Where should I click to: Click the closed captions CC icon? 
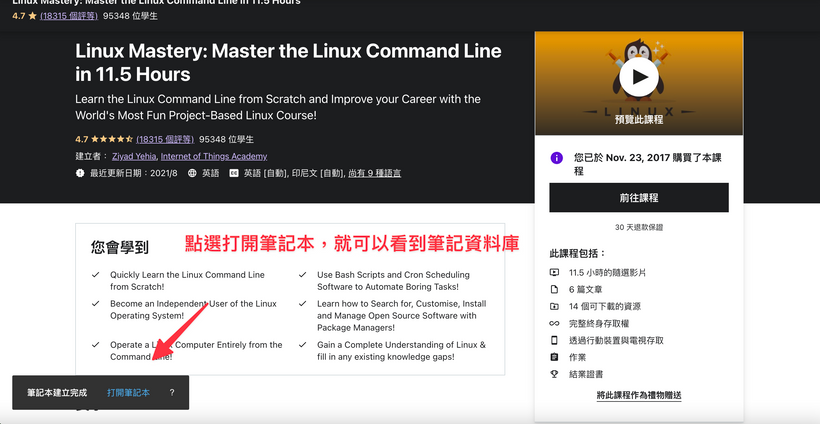coord(234,173)
